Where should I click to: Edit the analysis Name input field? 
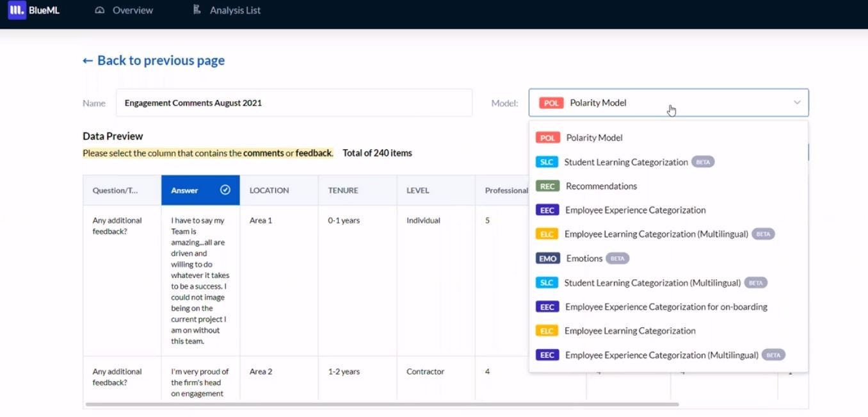294,102
